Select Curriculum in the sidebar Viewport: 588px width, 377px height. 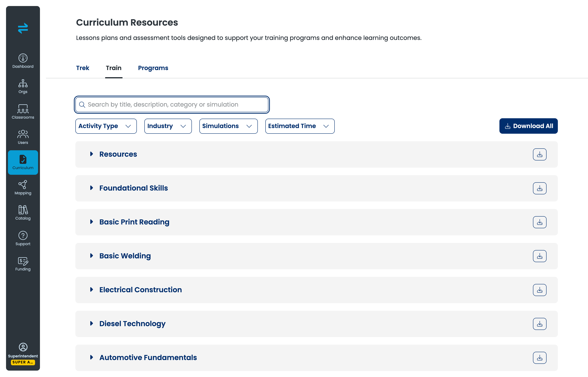23,163
